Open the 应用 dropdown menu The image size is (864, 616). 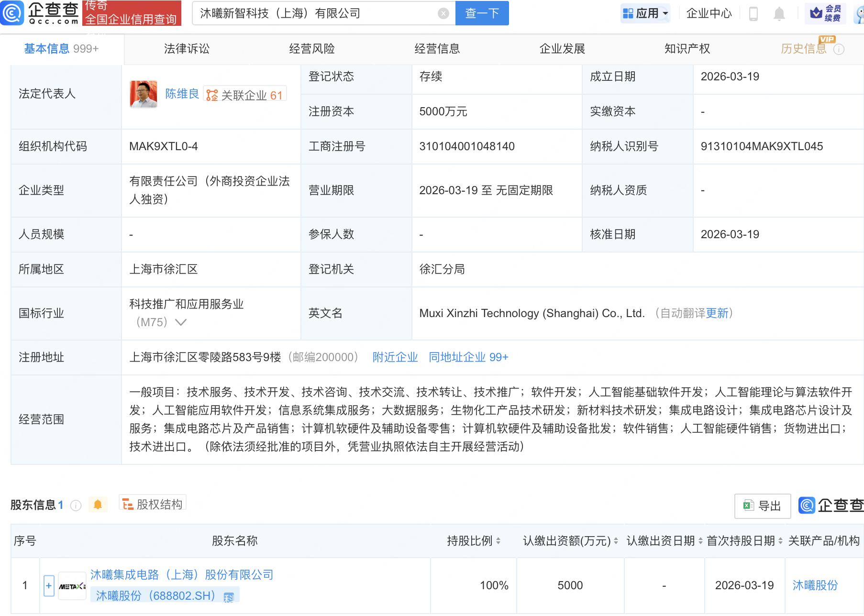tap(645, 13)
